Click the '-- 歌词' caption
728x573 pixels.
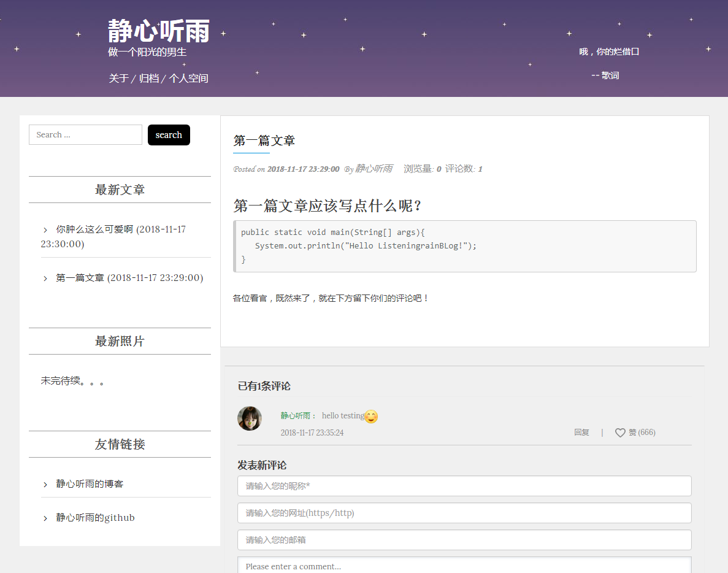click(605, 75)
